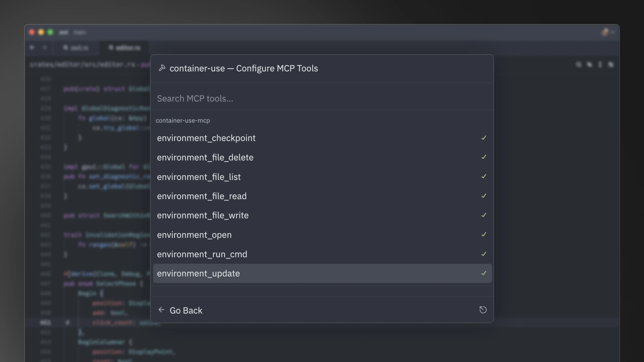
Task: Click the leftmost icon in the top-right editor toolbar
Action: [579, 64]
